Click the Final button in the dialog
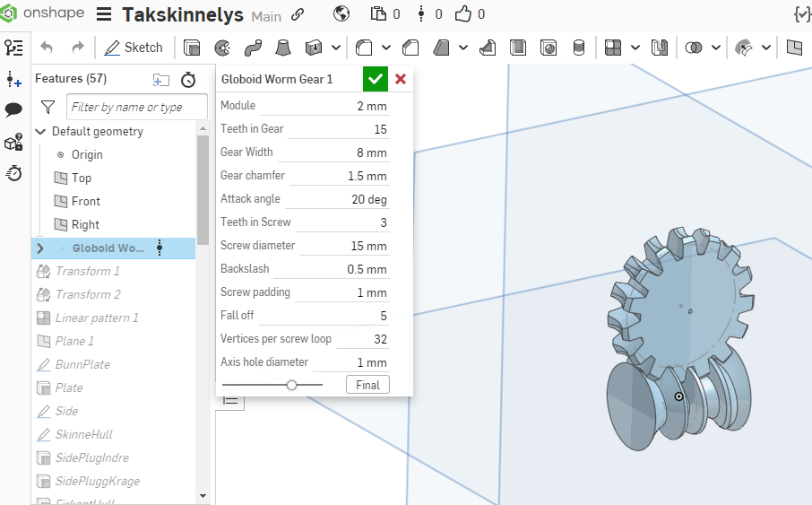Image resolution: width=812 pixels, height=505 pixels. click(x=367, y=385)
